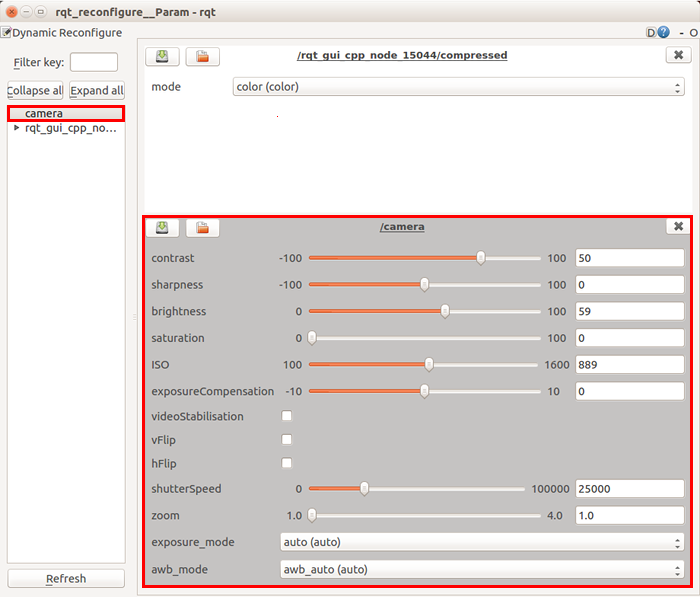Image resolution: width=700 pixels, height=597 pixels.
Task: Close the /camera parameter panel
Action: [x=678, y=227]
